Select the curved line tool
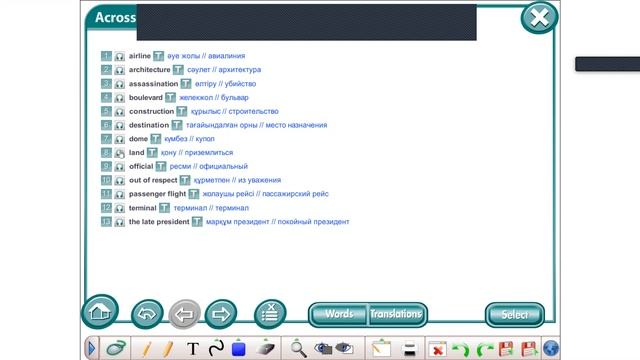640x360 pixels. click(x=216, y=348)
